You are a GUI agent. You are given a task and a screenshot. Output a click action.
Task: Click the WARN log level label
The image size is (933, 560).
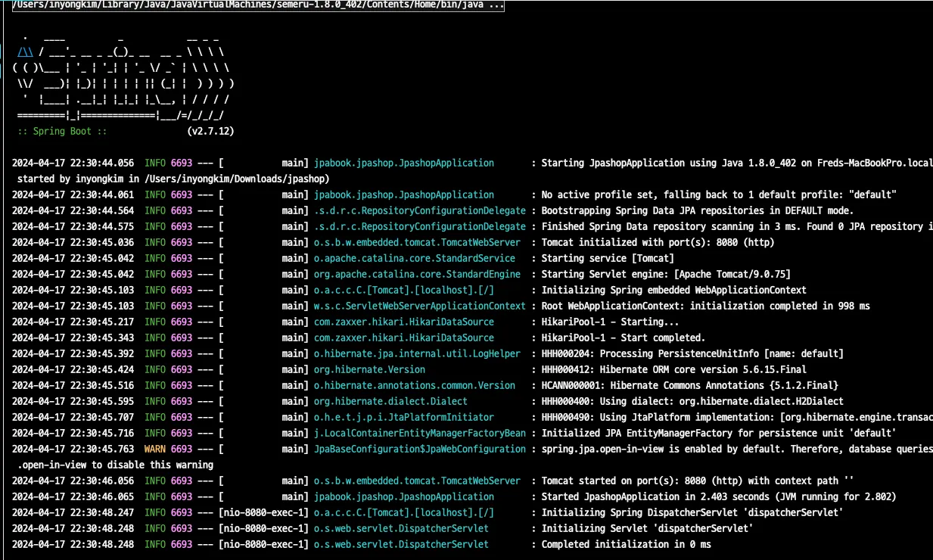pos(155,449)
